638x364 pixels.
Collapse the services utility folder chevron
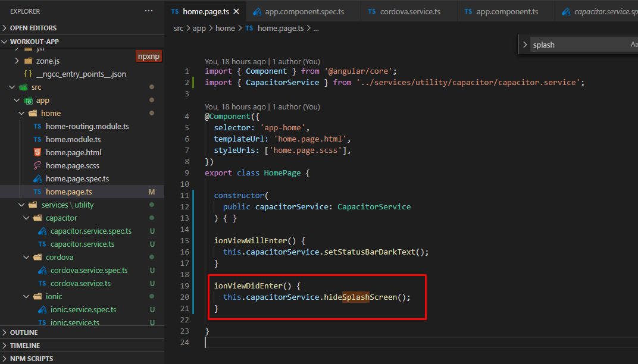21,205
